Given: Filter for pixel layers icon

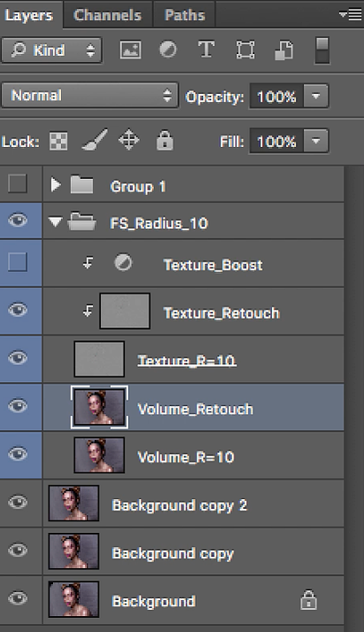Looking at the screenshot, I should click(x=130, y=51).
